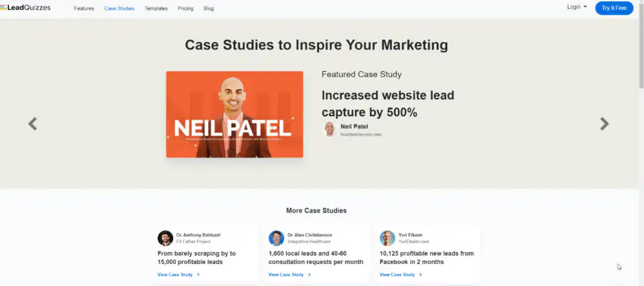644x286 pixels.
Task: Advance carousel with right arrow
Action: point(604,124)
